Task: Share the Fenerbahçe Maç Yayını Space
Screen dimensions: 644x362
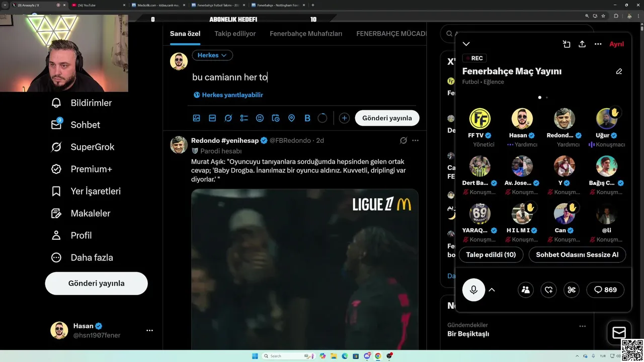Action: 582,44
